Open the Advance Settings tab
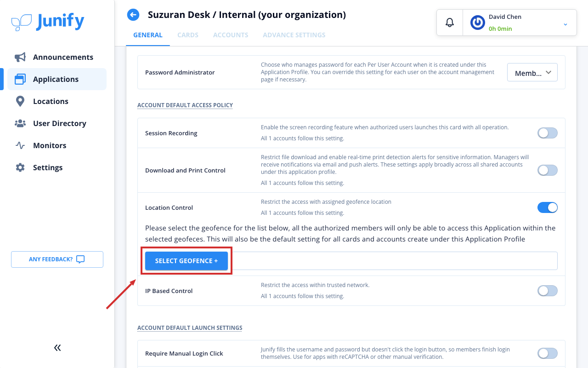The width and height of the screenshot is (588, 368). pyautogui.click(x=294, y=35)
